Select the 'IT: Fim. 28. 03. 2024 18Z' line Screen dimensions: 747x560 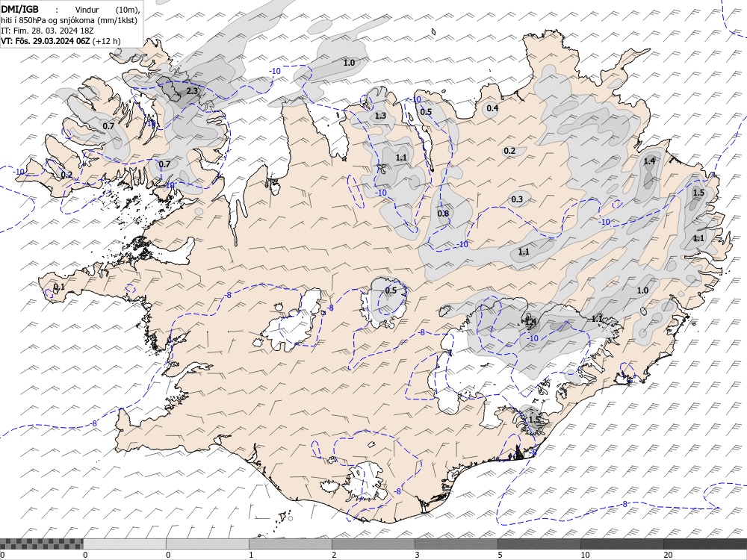tap(48, 31)
